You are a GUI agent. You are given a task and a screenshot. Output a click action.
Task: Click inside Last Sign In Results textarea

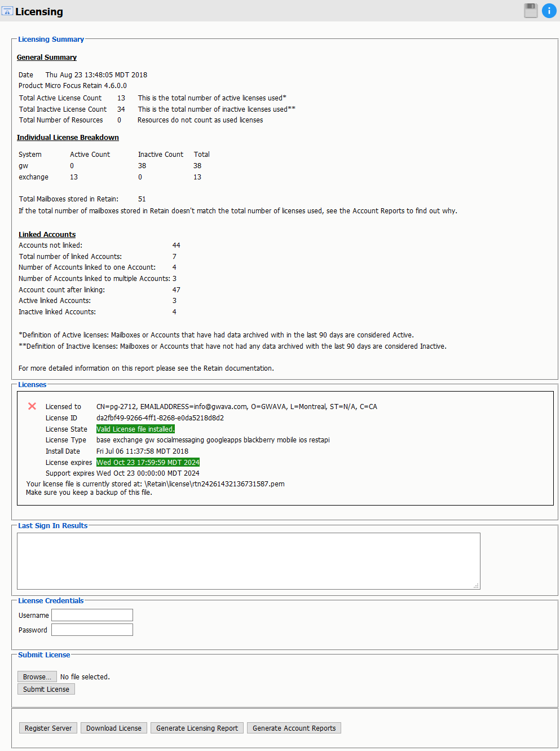(x=248, y=561)
